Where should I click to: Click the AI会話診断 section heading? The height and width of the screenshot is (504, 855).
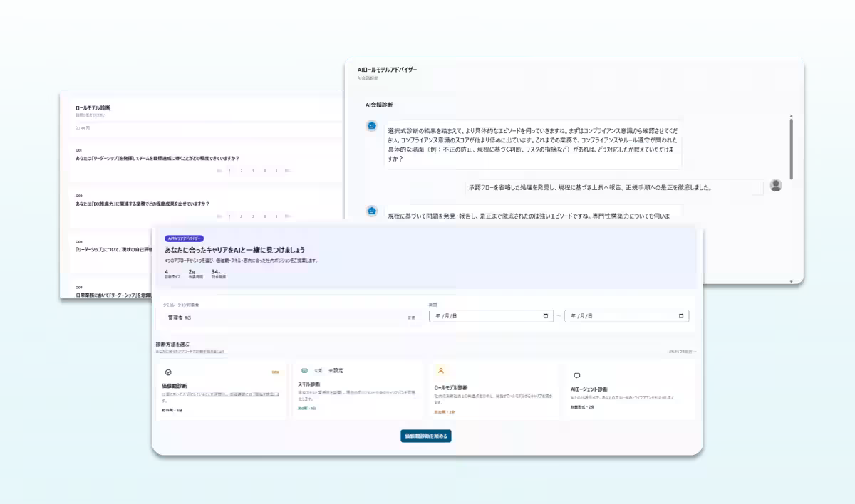(379, 104)
